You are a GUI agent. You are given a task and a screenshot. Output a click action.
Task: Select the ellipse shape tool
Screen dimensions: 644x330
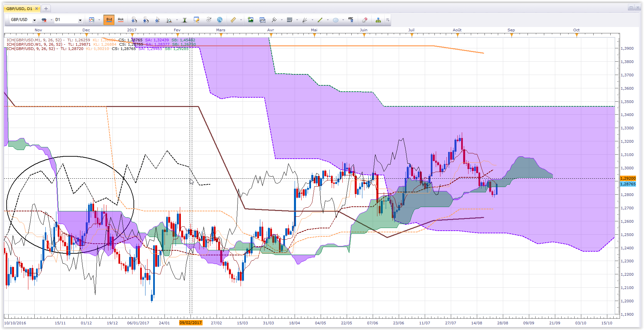click(x=336, y=20)
